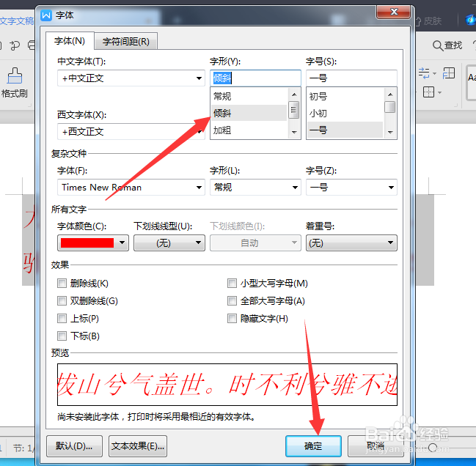
Task: Select 常规 in the font style list
Action: coord(249,97)
